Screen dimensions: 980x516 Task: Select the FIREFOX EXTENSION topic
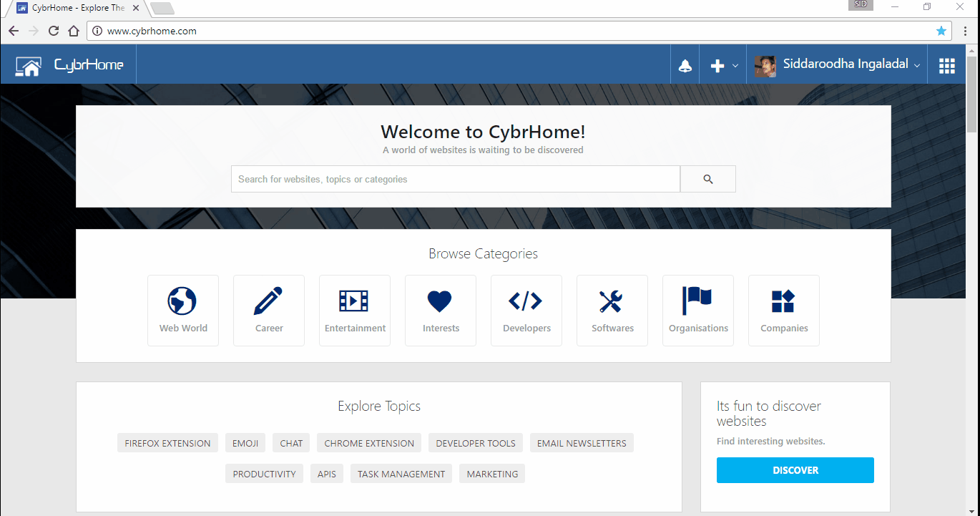[x=167, y=443]
